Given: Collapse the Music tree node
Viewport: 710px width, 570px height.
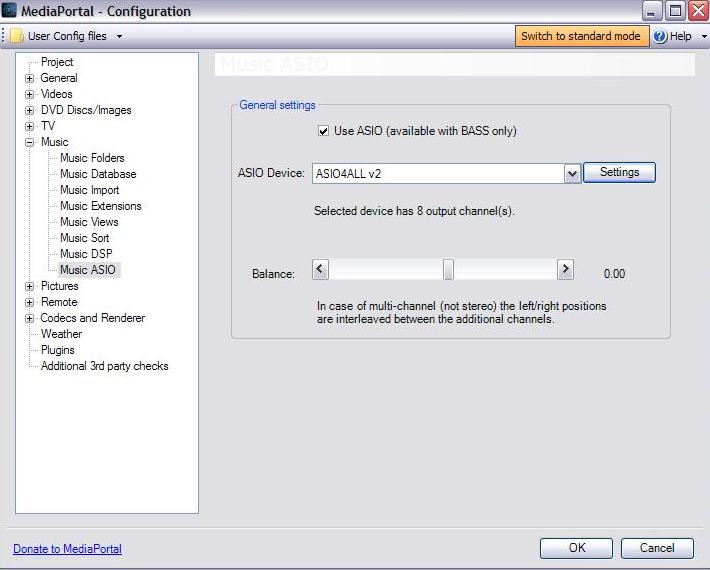Looking at the screenshot, I should (x=30, y=142).
